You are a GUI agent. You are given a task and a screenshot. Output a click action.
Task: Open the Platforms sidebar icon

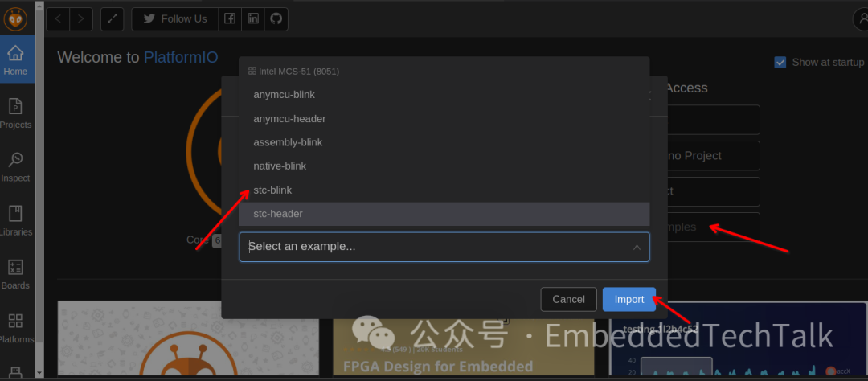point(15,327)
